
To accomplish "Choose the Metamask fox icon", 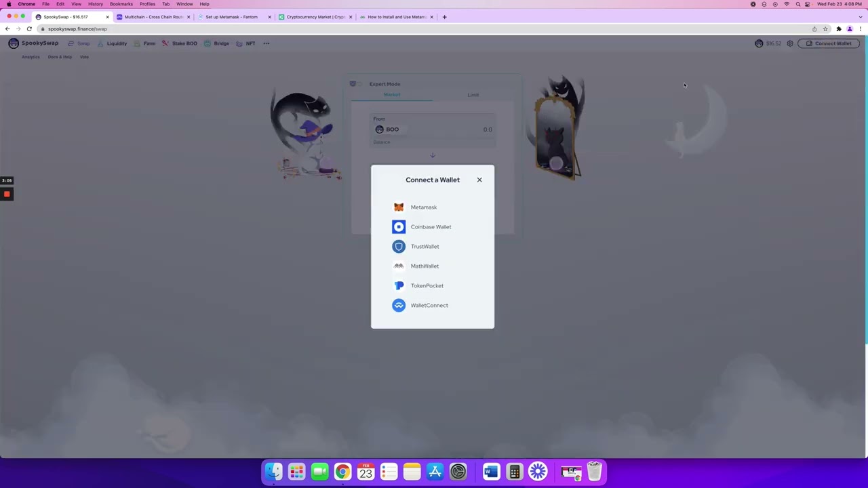I will [399, 207].
